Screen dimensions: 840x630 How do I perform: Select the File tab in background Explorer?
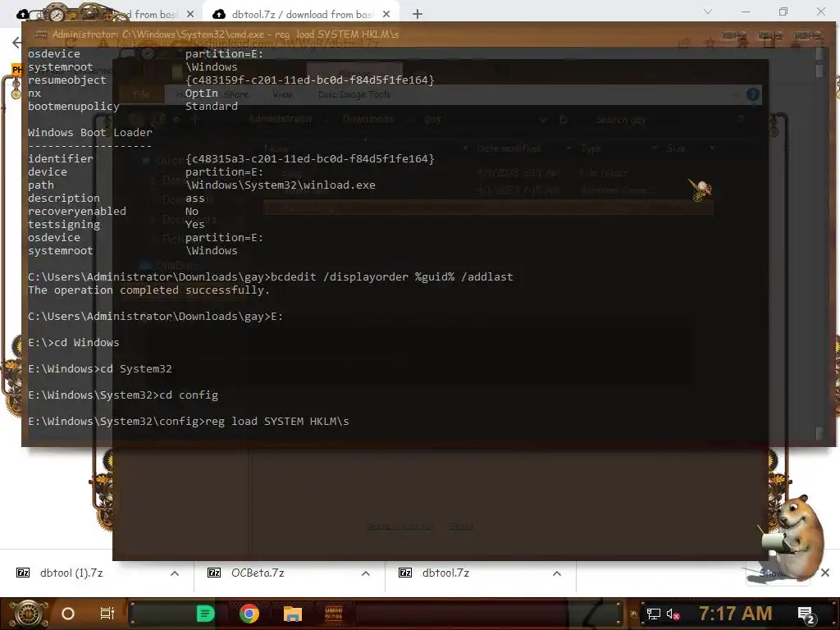click(141, 94)
